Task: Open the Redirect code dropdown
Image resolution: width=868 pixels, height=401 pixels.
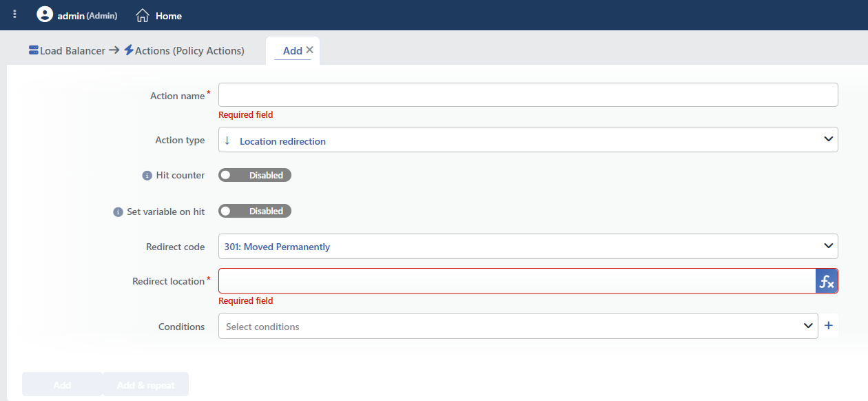Action: tap(528, 247)
